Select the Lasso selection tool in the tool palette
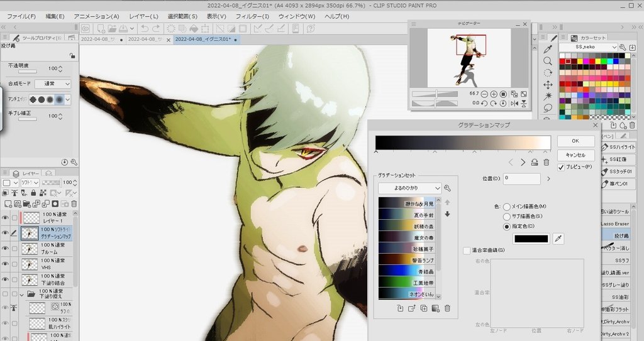Screen dimensions: 644x341 click(x=548, y=108)
